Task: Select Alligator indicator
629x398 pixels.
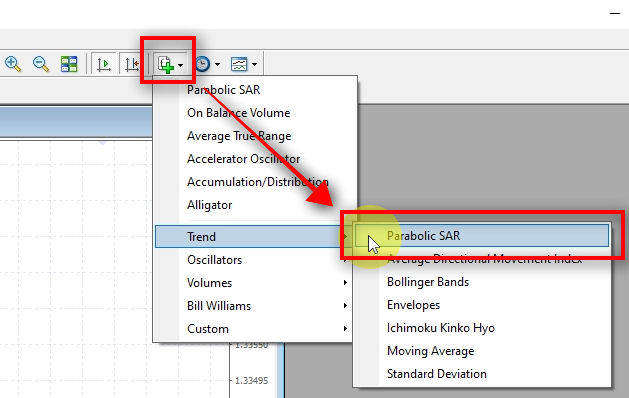Action: pyautogui.click(x=255, y=205)
